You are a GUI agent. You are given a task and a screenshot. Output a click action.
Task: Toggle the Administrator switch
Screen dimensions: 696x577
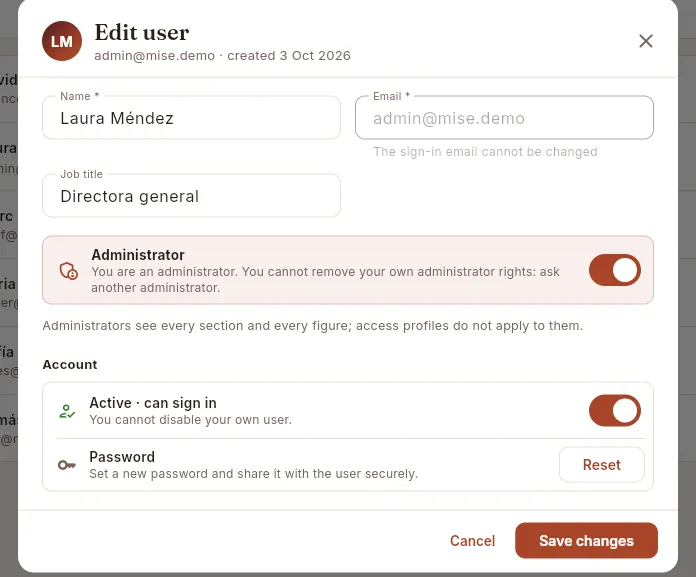click(614, 270)
